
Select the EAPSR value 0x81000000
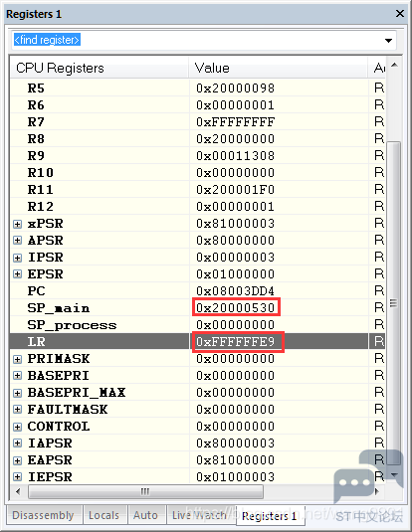pos(236,460)
